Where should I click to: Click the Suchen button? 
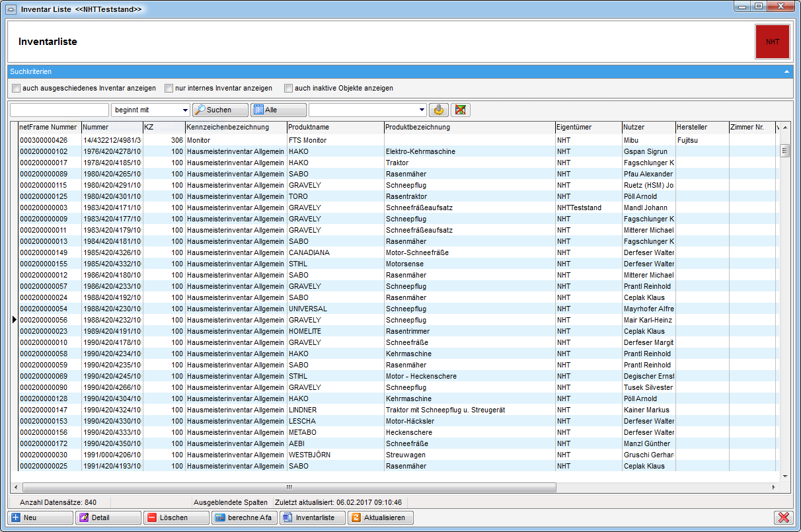[221, 110]
